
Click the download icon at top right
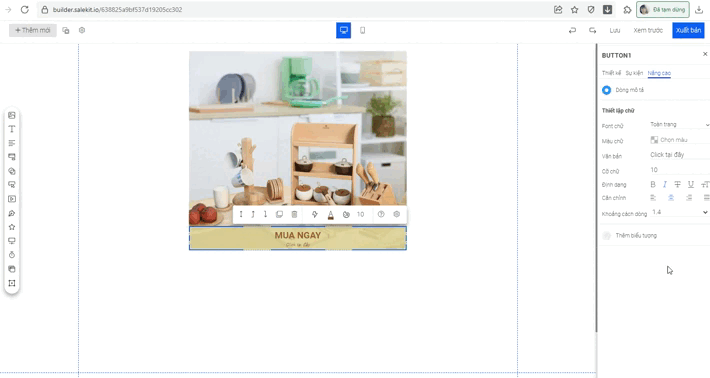pos(699,10)
